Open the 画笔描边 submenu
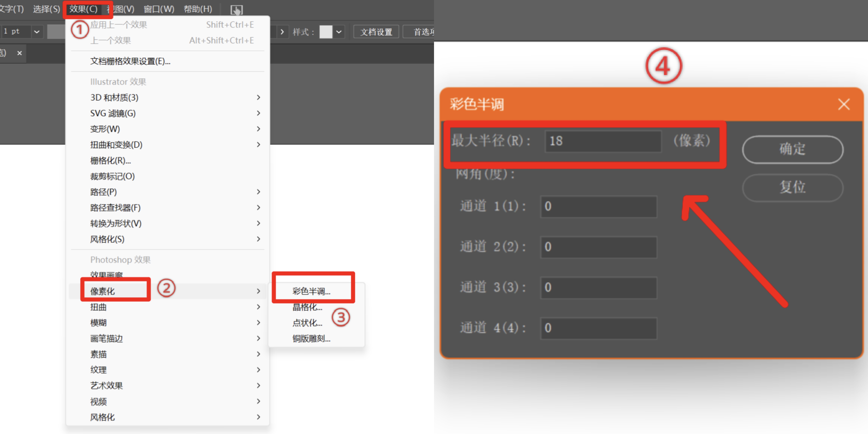The width and height of the screenshot is (868, 434). pyautogui.click(x=167, y=338)
